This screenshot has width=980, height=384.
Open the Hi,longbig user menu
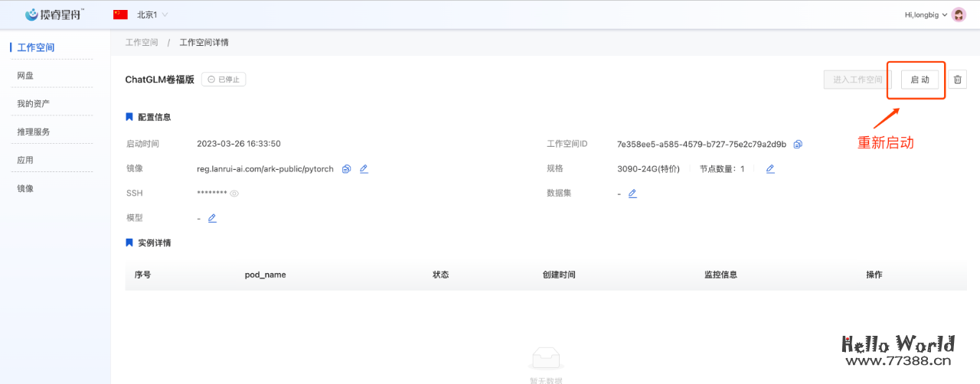click(926, 15)
